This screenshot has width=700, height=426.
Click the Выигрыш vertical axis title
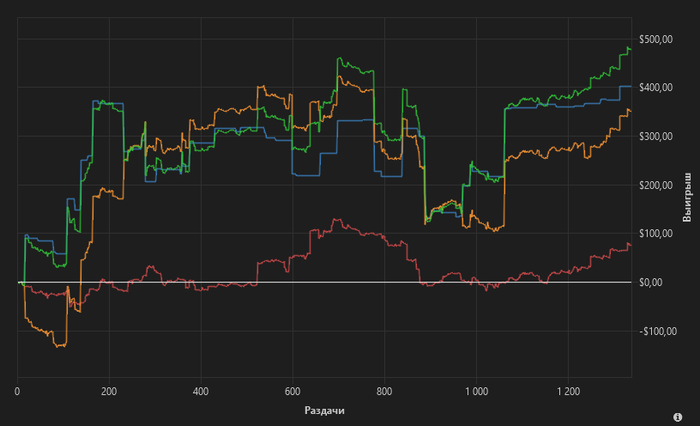tap(687, 197)
